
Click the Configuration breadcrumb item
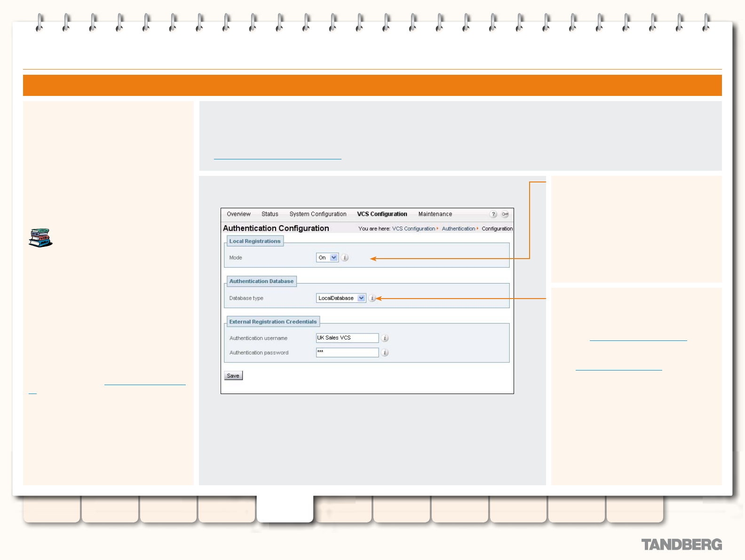(x=497, y=229)
